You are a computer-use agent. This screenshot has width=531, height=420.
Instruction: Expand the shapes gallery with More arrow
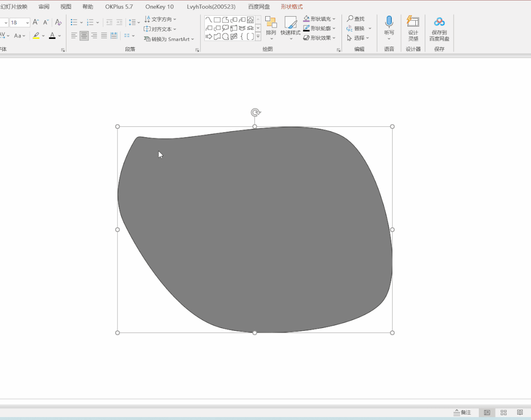(x=258, y=36)
